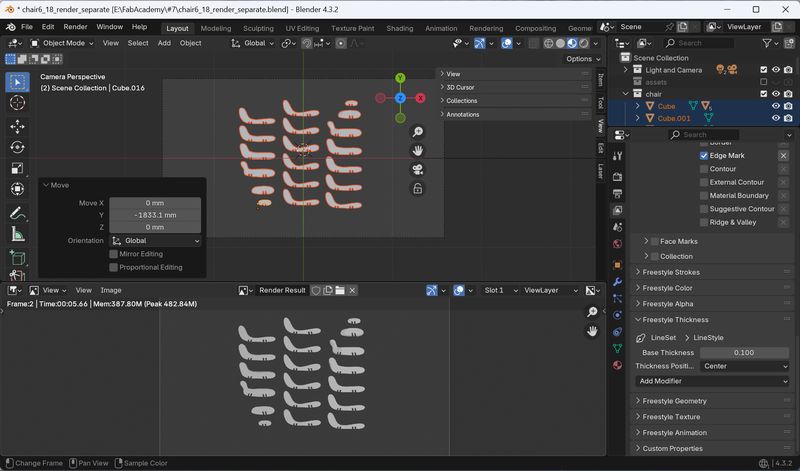The image size is (800, 471).
Task: Unlink Render Result with the X button
Action: point(352,290)
